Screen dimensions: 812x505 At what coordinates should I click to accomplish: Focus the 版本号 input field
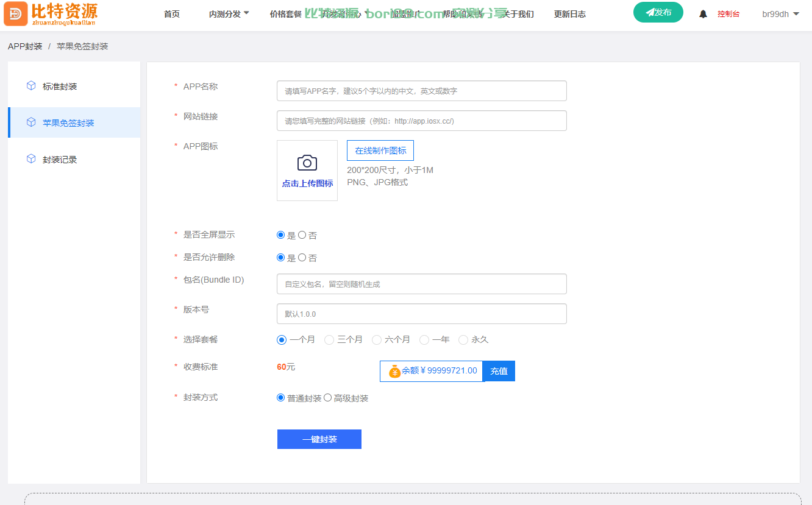422,314
